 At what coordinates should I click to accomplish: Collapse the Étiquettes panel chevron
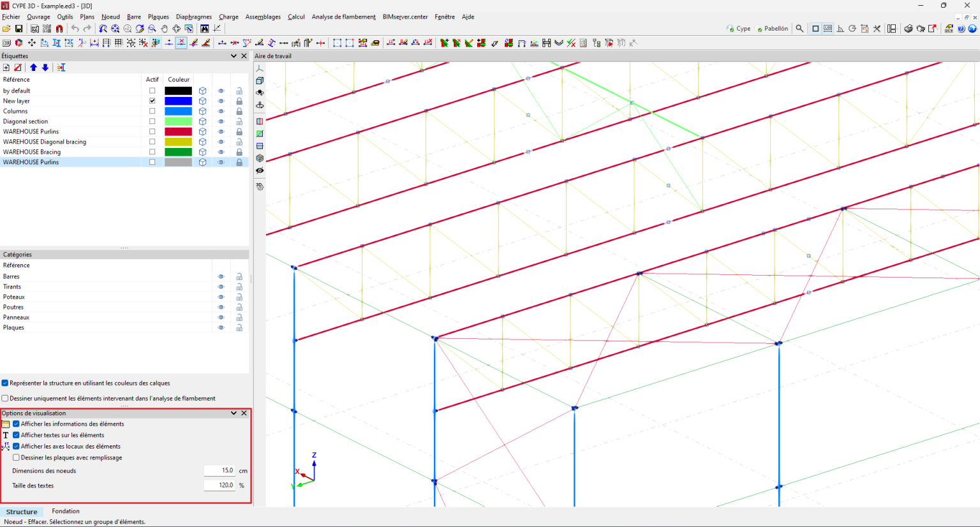pos(234,56)
